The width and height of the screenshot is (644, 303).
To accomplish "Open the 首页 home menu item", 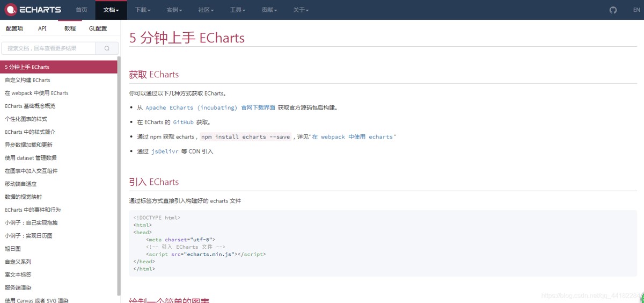I will pos(81,10).
